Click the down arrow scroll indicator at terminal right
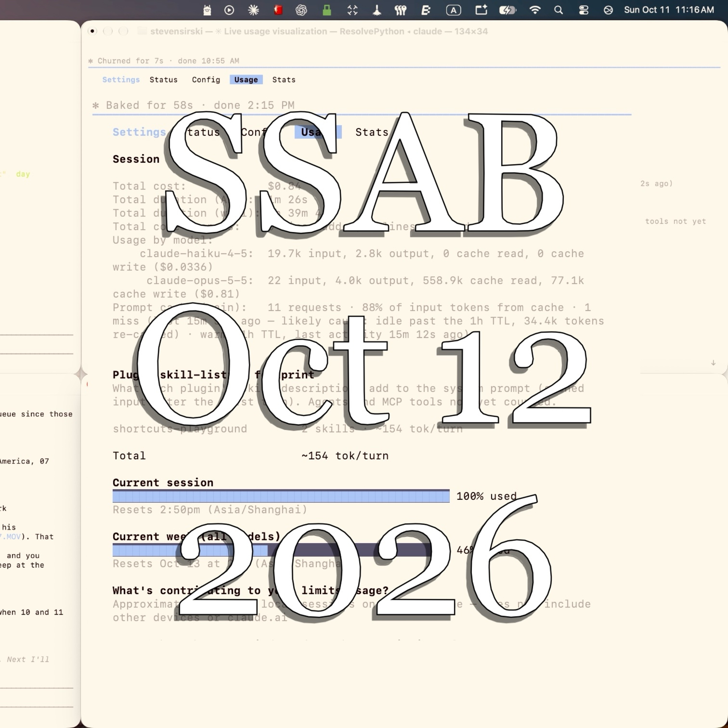The height and width of the screenshot is (728, 728). [713, 363]
